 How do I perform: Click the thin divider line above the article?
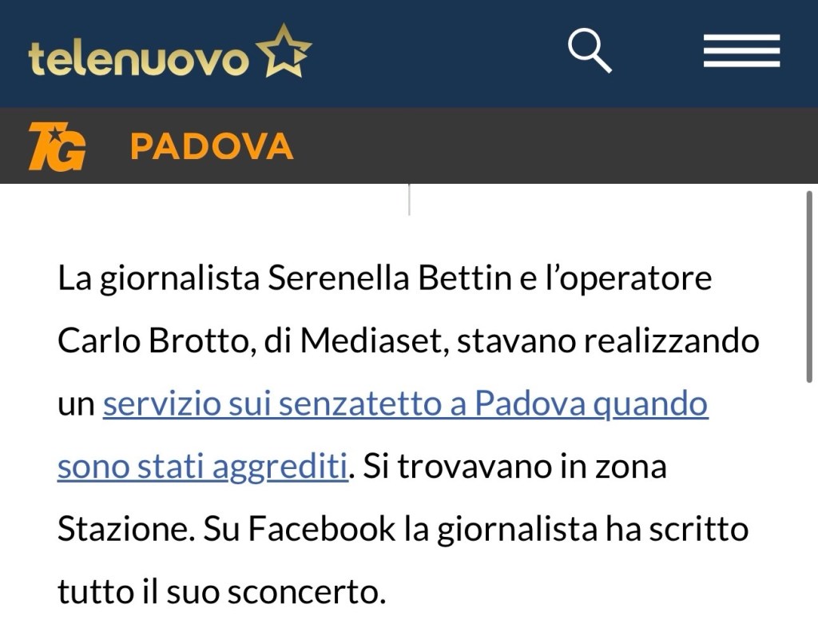click(409, 200)
